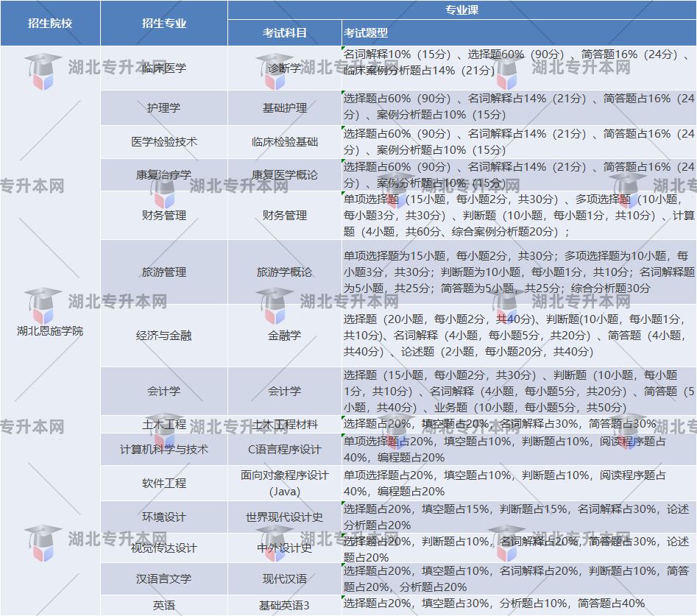697x616 pixels.
Task: Click the 基础护理 exam format description
Action: point(519,107)
